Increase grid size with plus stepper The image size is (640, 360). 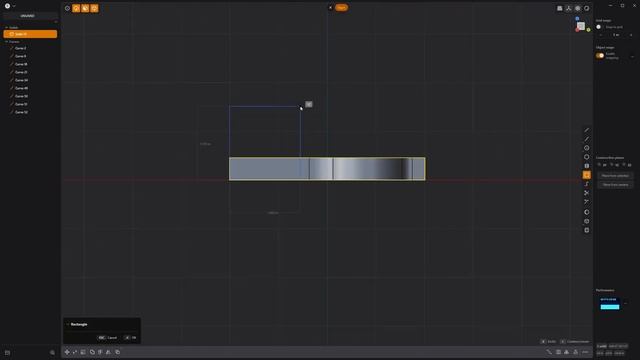[631, 35]
